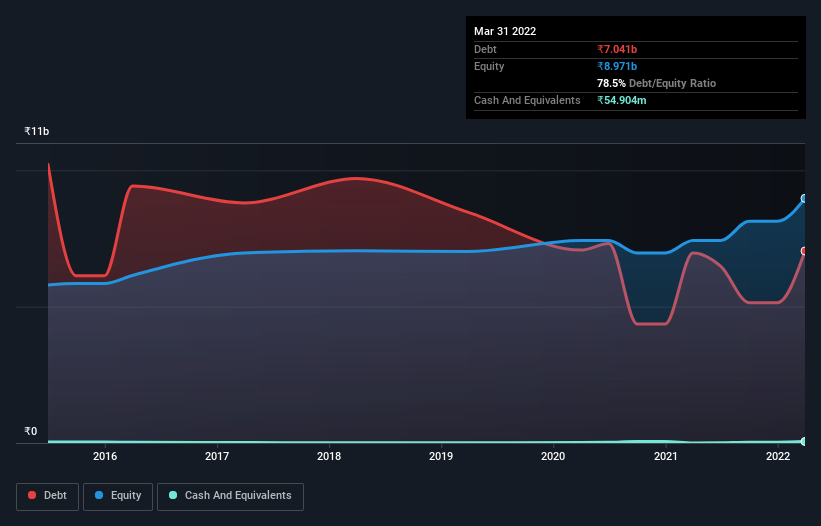Click the Mar 31 2022 tooltip date

tap(505, 31)
